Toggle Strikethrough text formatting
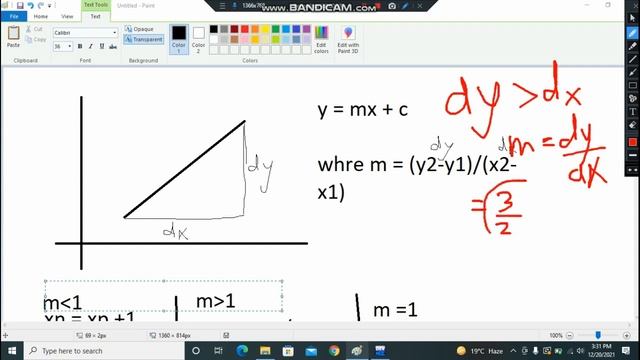The height and width of the screenshot is (360, 640). click(113, 47)
